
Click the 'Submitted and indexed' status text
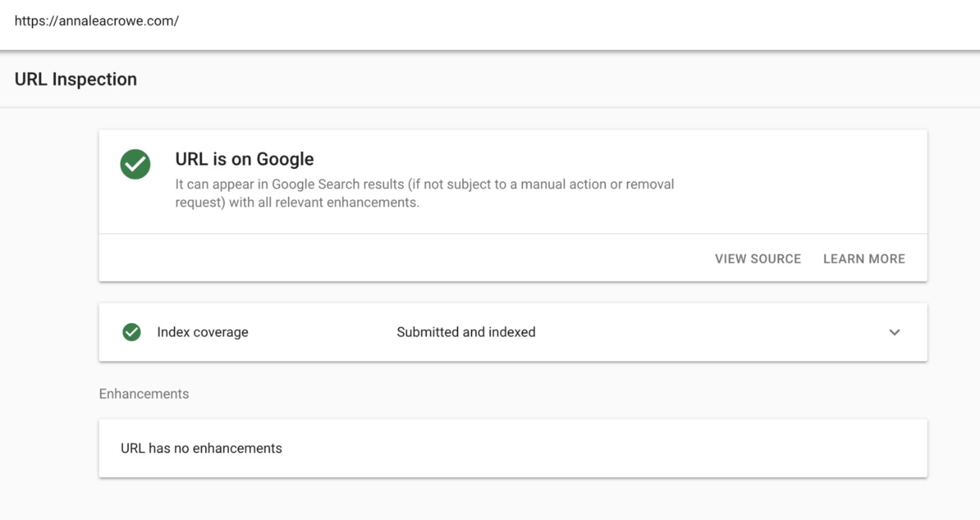465,332
